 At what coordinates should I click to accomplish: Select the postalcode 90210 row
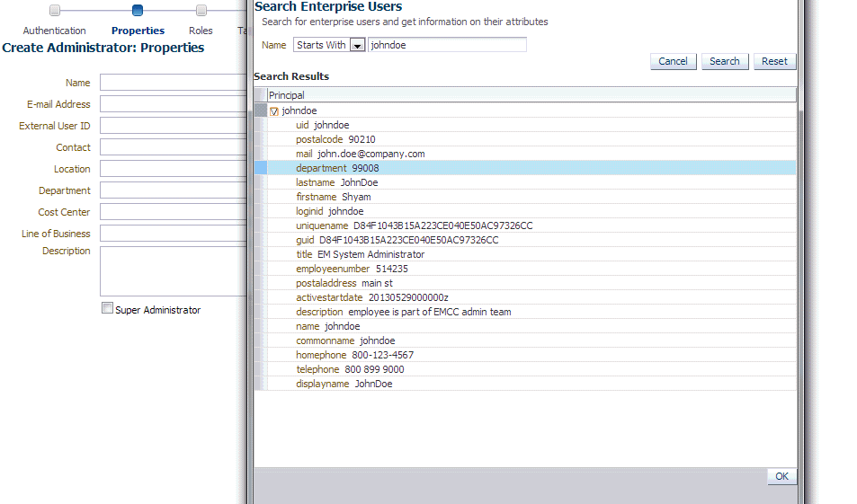(531, 139)
